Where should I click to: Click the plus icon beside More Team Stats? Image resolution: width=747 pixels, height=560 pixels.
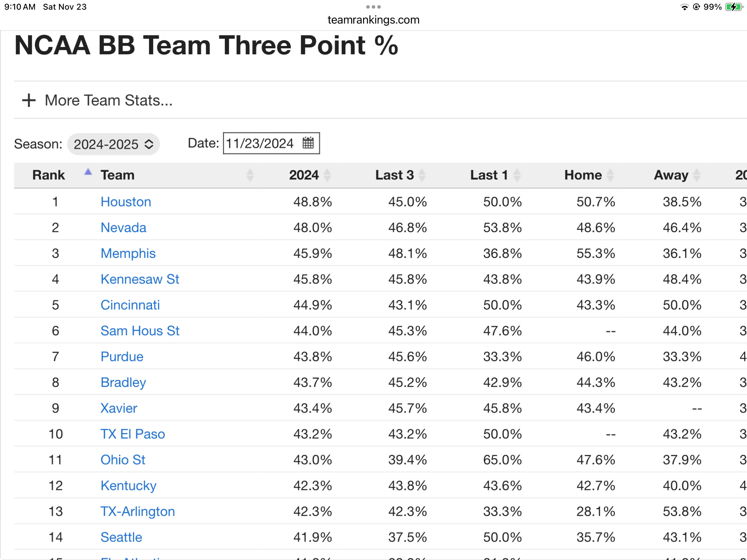tap(29, 100)
